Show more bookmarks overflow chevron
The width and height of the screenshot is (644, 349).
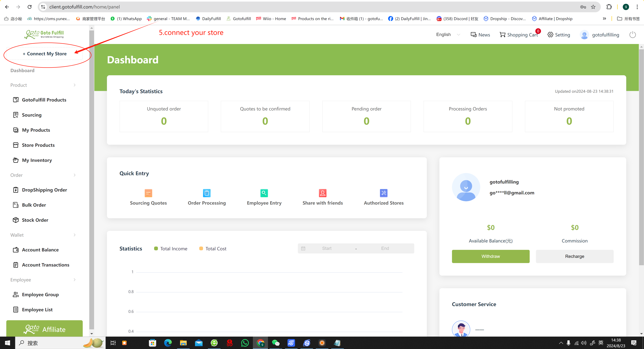605,19
